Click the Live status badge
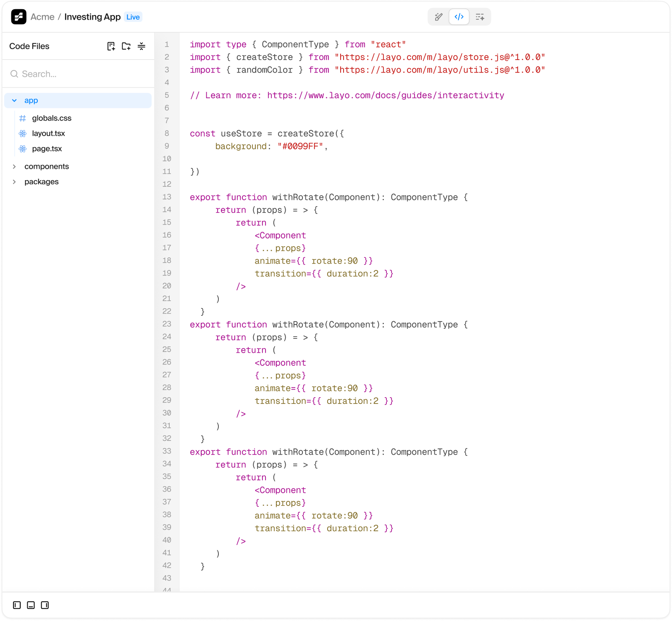 [x=133, y=17]
